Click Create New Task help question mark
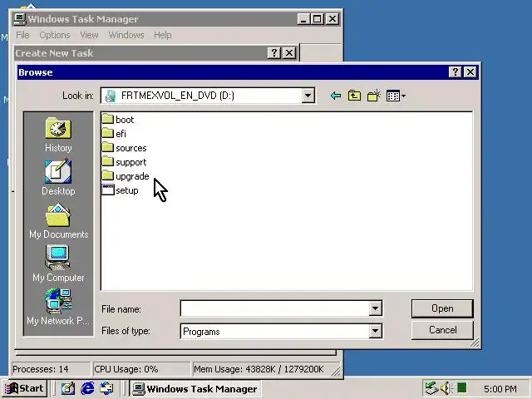The image size is (532, 399). tap(273, 53)
